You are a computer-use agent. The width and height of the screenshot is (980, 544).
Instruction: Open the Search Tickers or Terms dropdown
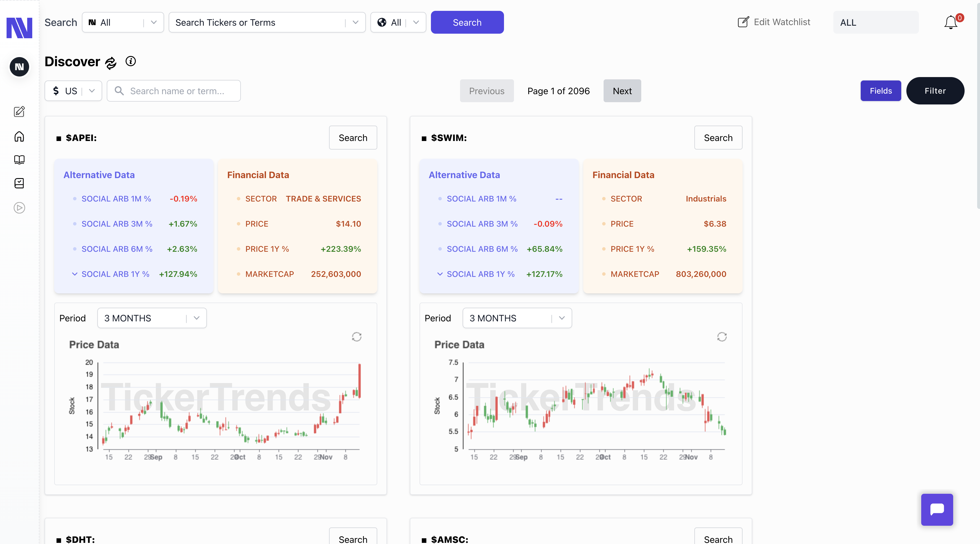click(x=267, y=23)
